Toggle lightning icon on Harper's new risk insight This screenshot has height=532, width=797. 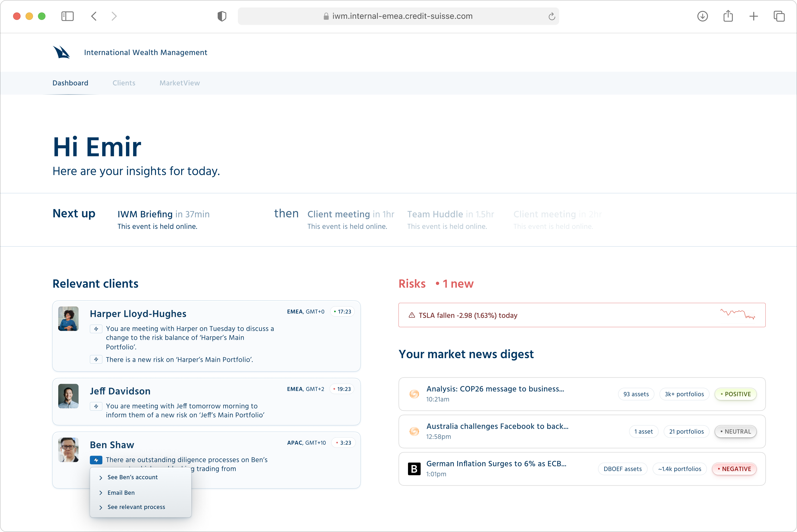(96, 359)
